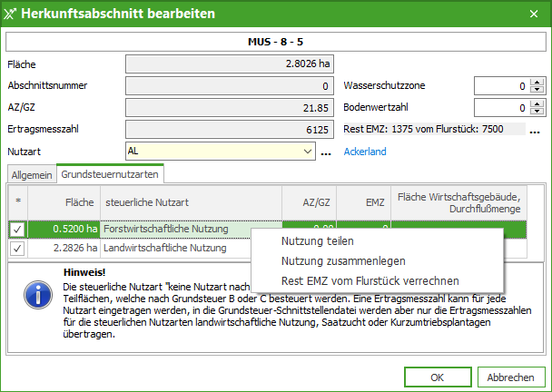Viewport: 552px width, 392px height.
Task: Choose Nutzung zusammenlegen from context menu
Action: 378,261
